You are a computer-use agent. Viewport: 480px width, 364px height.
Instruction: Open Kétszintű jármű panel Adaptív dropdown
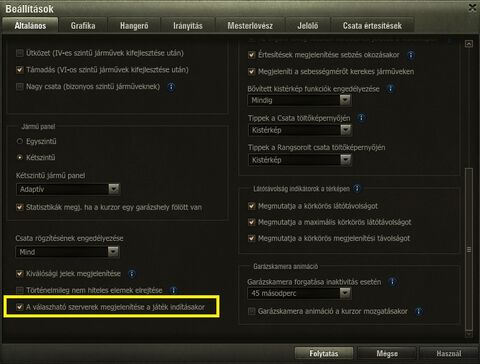point(68,189)
